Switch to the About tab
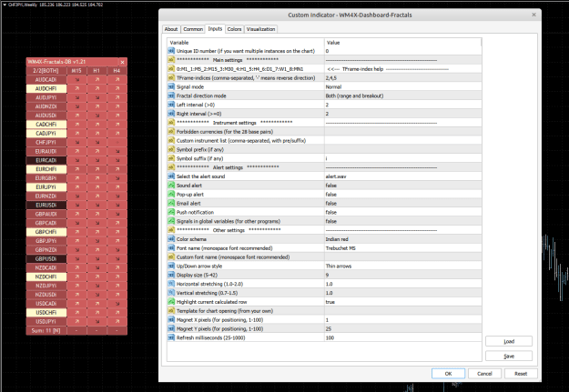 click(171, 29)
